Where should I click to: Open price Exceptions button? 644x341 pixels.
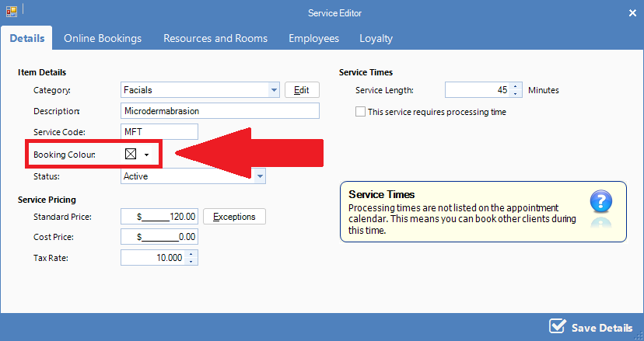pos(234,216)
